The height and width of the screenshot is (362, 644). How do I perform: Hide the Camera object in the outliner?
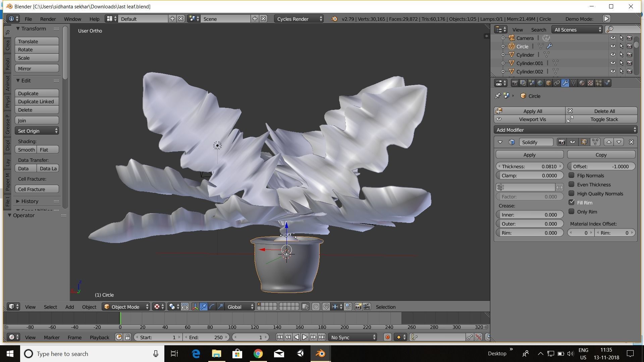tap(613, 38)
